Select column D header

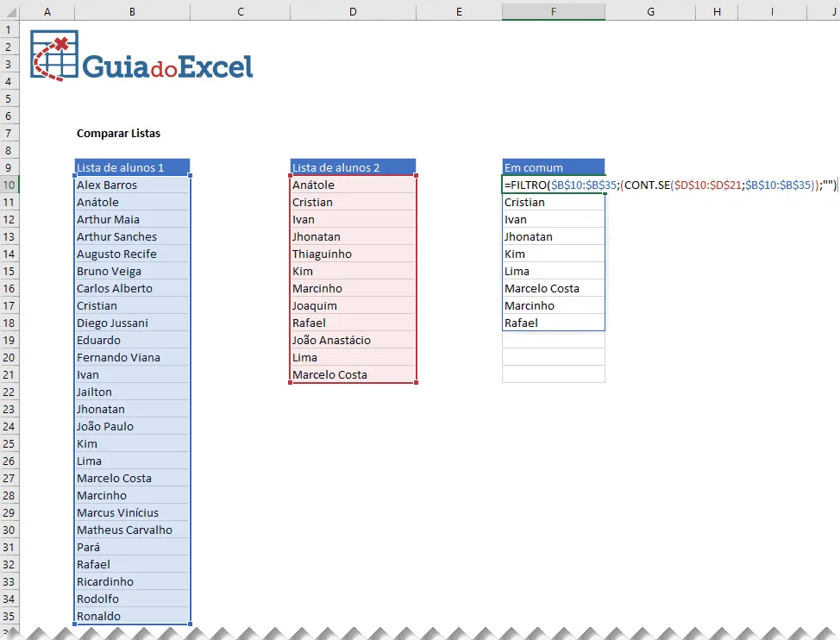click(353, 12)
